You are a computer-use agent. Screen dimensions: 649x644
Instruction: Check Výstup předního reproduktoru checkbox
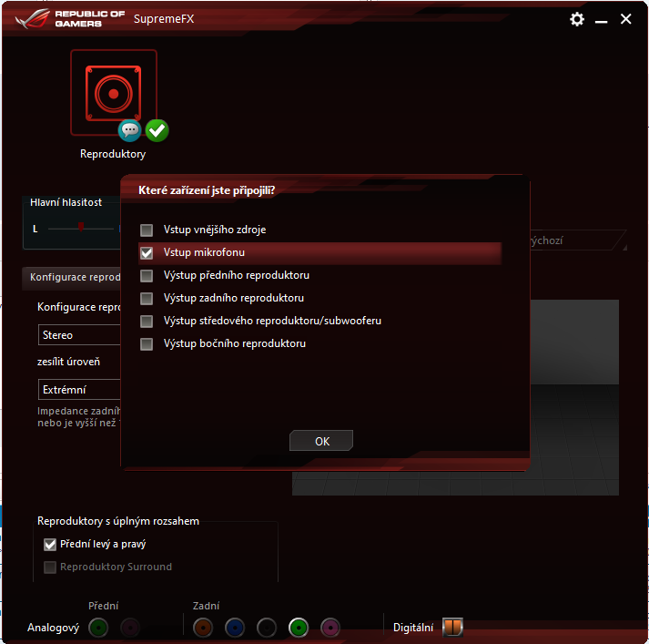147,275
